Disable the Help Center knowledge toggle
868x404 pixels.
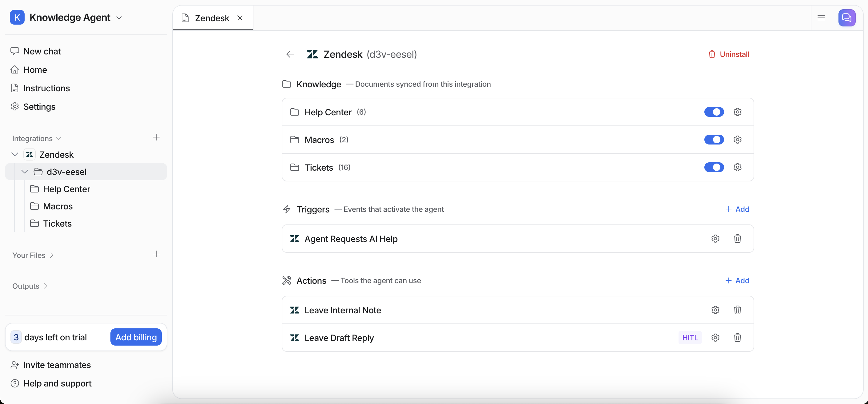pos(714,112)
